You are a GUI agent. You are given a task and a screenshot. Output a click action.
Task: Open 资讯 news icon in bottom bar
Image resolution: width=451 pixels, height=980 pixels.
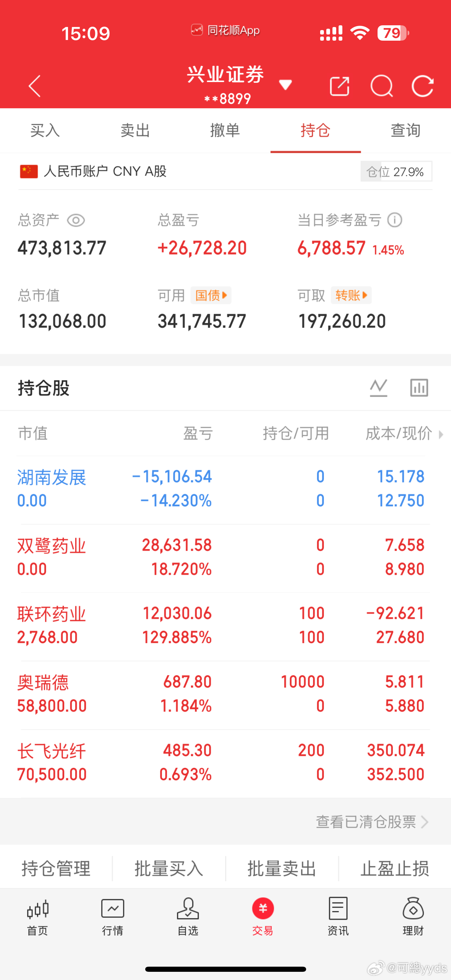pyautogui.click(x=338, y=917)
